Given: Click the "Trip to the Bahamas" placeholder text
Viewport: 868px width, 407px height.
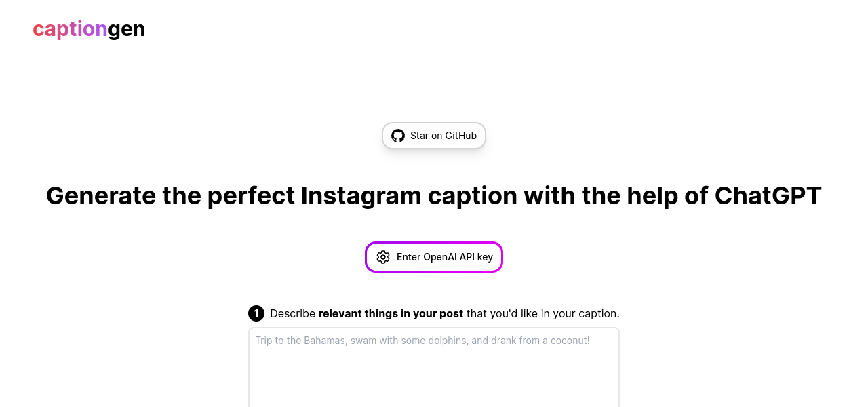Looking at the screenshot, I should pos(300,341).
